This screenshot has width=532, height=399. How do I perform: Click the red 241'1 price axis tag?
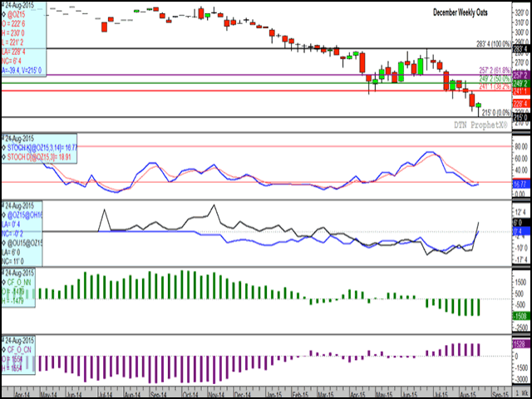pyautogui.click(x=521, y=91)
